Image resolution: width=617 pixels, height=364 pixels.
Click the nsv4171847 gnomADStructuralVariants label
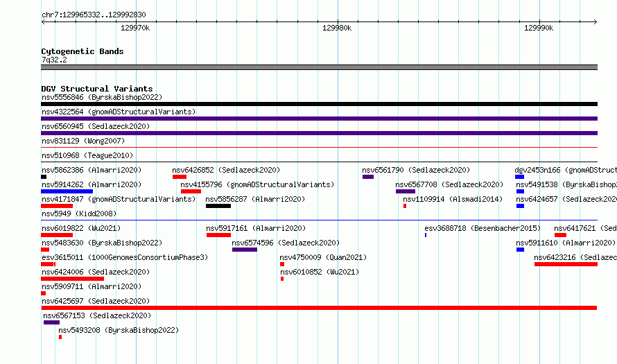[x=119, y=199]
